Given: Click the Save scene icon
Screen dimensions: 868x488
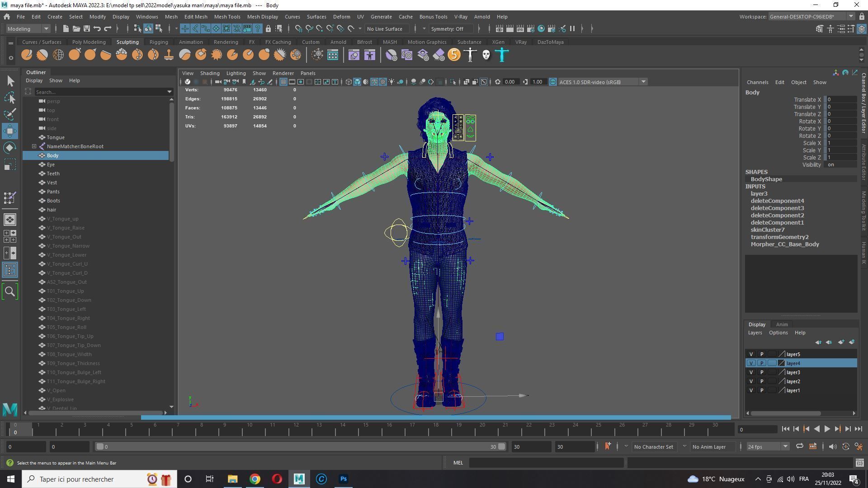Looking at the screenshot, I should pyautogui.click(x=86, y=29).
